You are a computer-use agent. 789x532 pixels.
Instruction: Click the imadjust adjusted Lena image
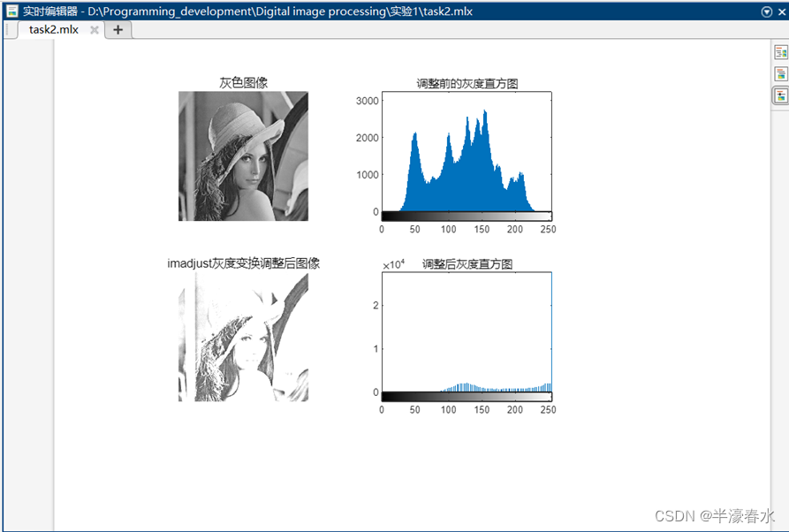click(x=243, y=337)
